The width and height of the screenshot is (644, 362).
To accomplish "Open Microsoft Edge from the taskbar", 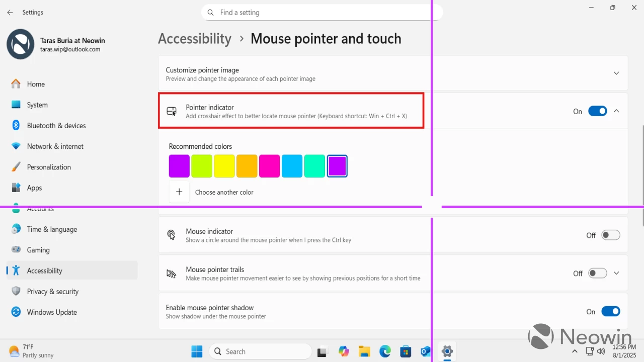I will point(385,351).
